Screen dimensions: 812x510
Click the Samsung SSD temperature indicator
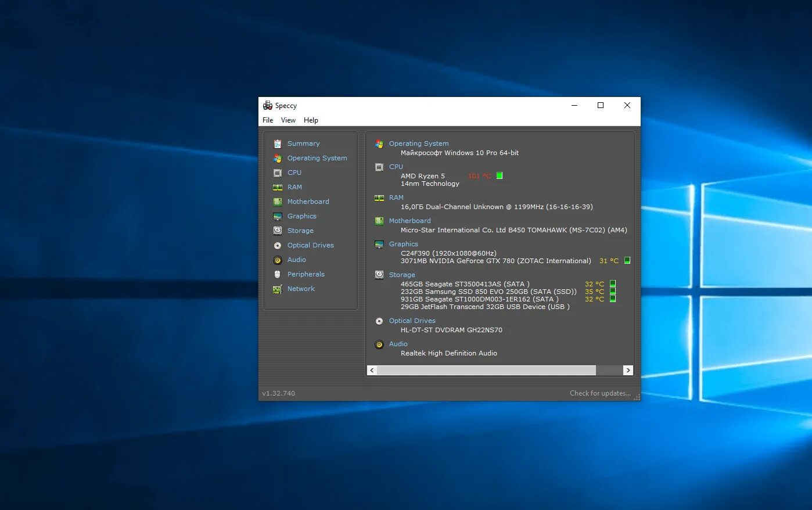[x=612, y=291]
